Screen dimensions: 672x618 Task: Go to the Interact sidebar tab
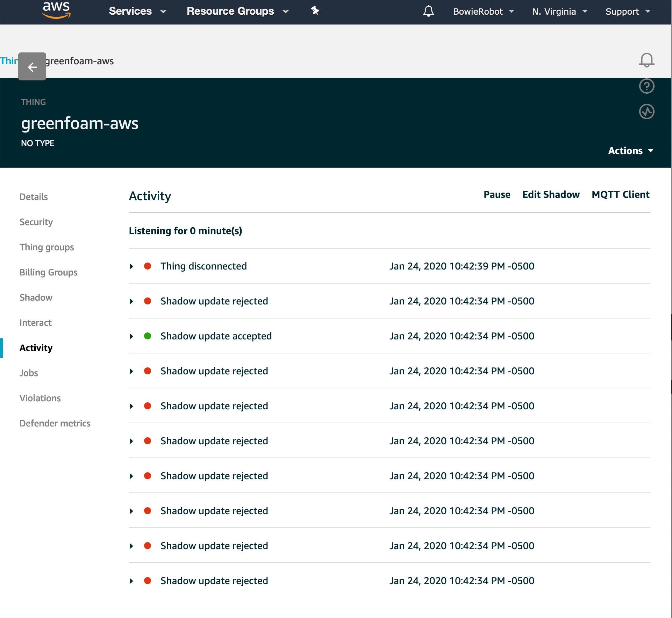pos(36,323)
